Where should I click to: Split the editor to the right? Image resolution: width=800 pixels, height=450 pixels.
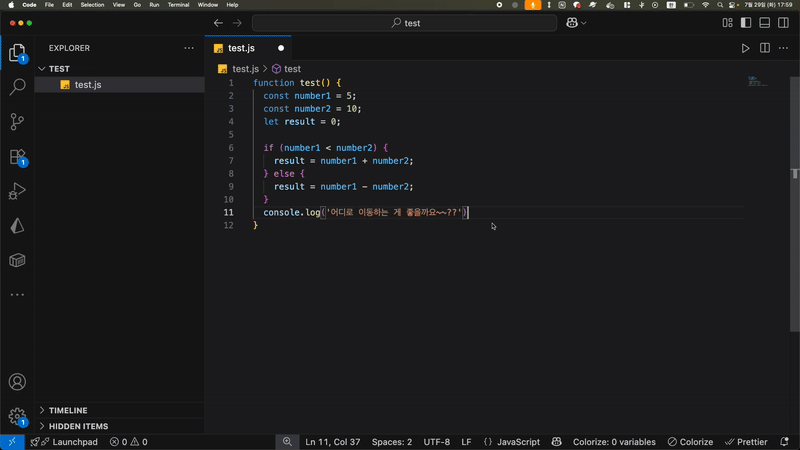(764, 48)
